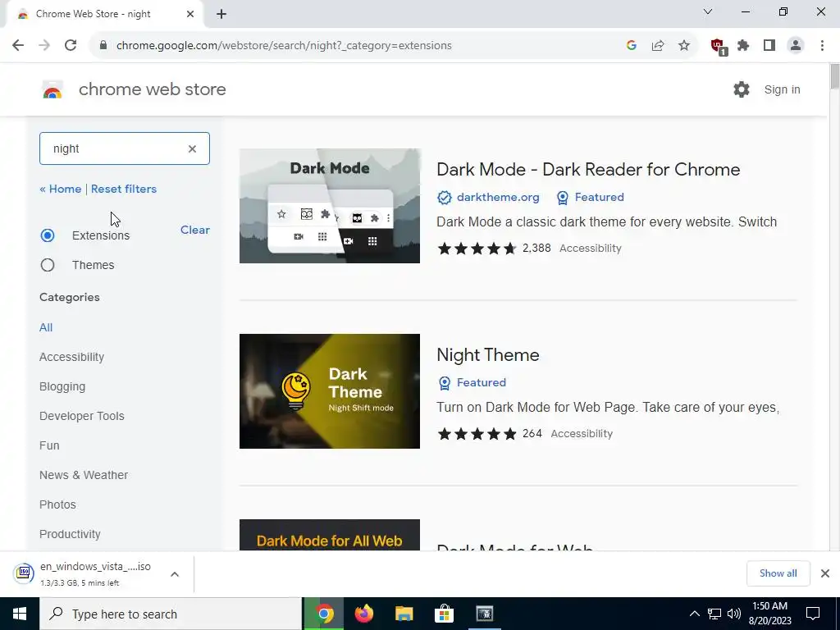Viewport: 840px width, 630px height.
Task: Open the tab search dropdown arrow
Action: (708, 11)
